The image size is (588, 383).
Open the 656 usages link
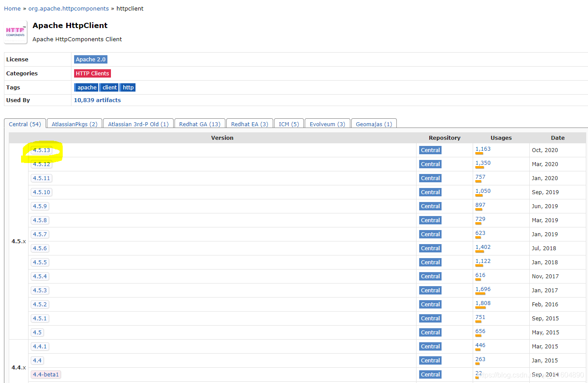480,331
